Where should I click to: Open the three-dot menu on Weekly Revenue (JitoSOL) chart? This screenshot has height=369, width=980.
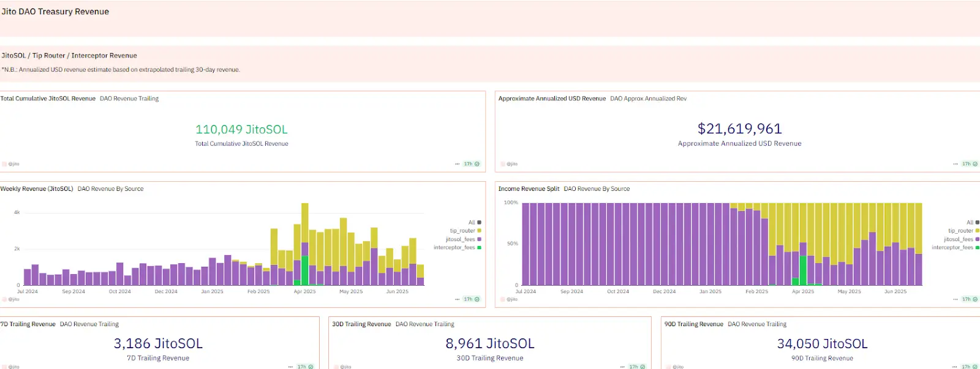pos(457,299)
